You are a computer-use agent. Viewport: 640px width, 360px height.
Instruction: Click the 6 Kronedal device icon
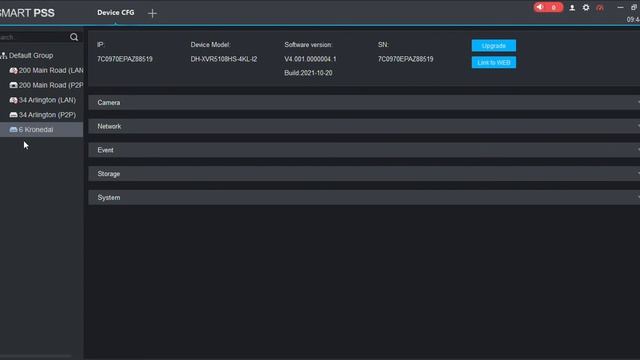(x=13, y=129)
